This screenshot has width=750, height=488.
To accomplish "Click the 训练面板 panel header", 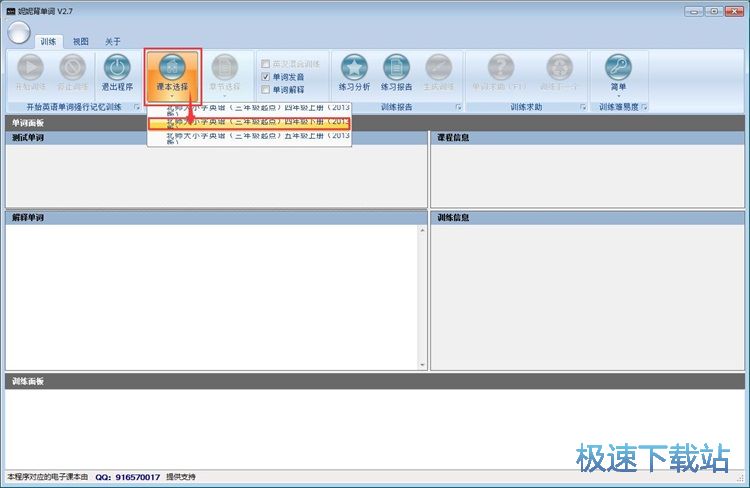I will click(x=375, y=381).
